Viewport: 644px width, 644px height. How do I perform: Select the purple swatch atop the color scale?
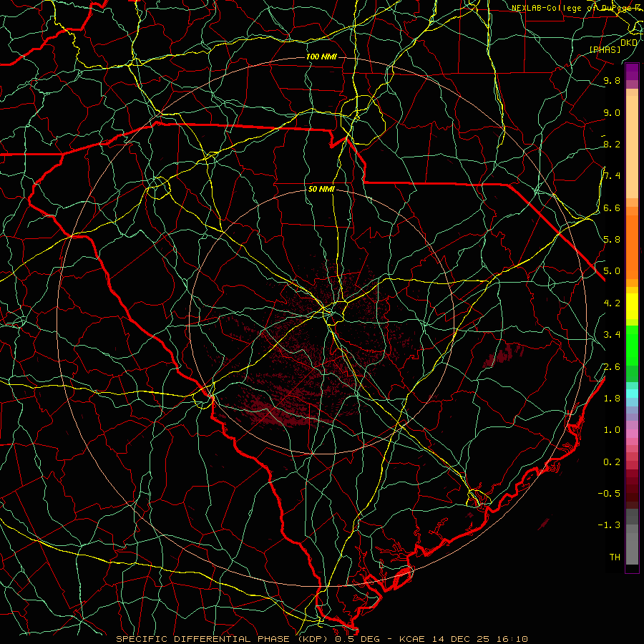(632, 72)
